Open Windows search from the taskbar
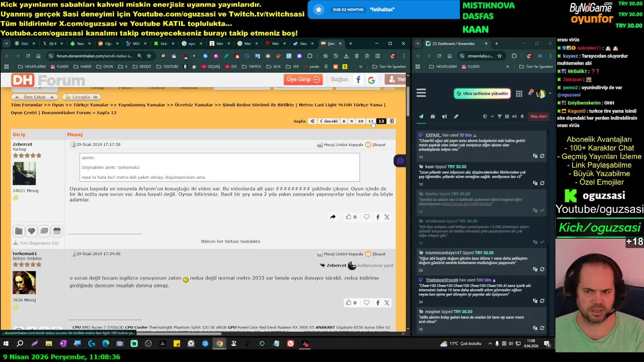This screenshot has height=362, width=644. point(20,344)
